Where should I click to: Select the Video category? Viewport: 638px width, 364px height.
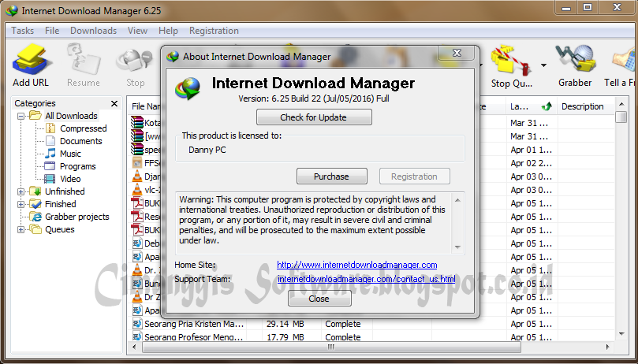click(x=70, y=179)
